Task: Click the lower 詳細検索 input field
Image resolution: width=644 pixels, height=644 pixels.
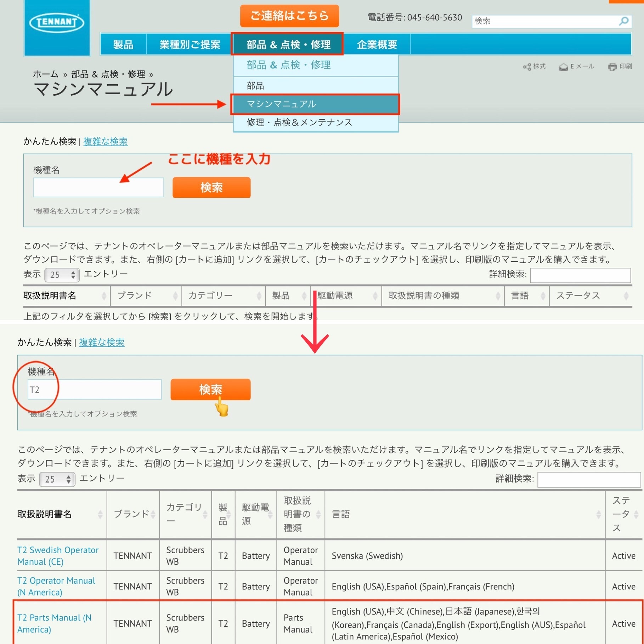Action: [x=589, y=479]
